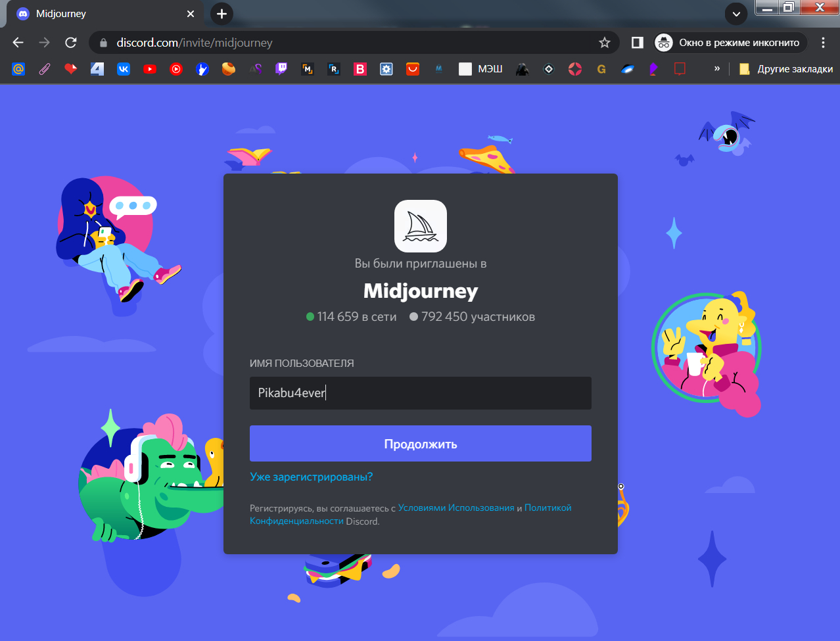The image size is (840, 641).
Task: Click the Midjourney server name heading
Action: [421, 291]
